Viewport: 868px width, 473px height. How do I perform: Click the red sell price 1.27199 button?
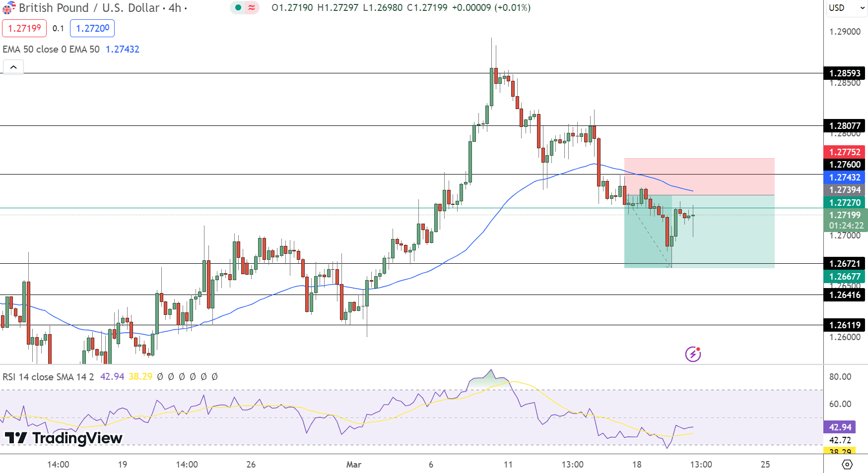click(x=24, y=28)
